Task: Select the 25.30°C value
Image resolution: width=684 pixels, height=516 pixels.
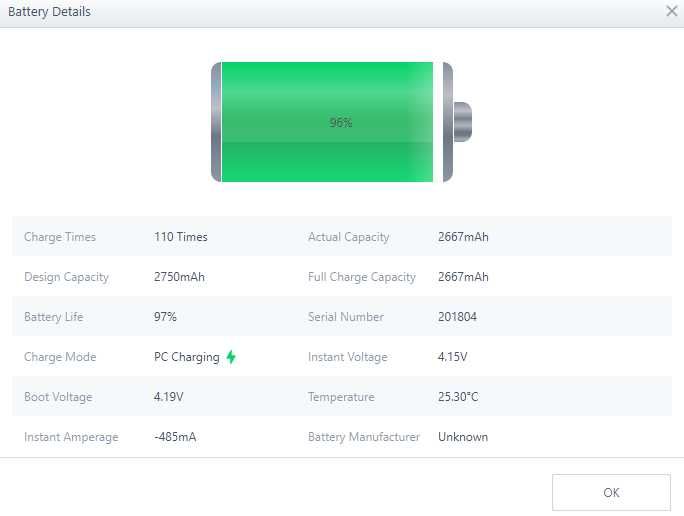Action: tap(458, 397)
